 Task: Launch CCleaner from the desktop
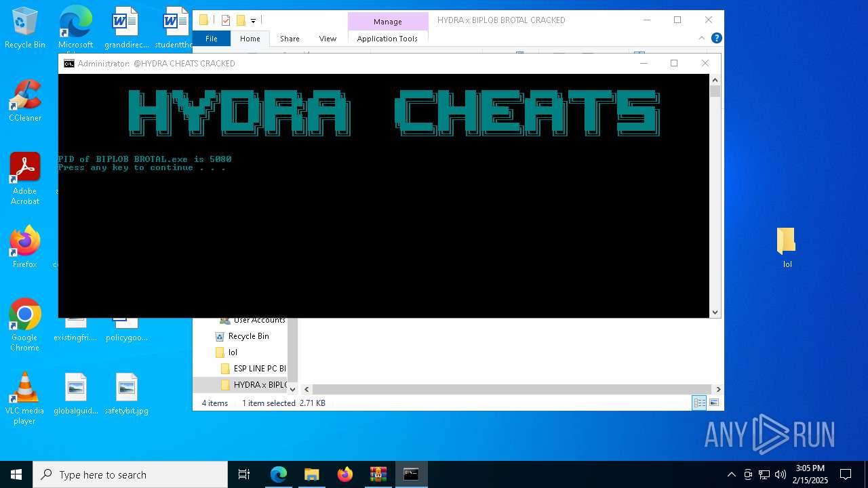(x=25, y=101)
